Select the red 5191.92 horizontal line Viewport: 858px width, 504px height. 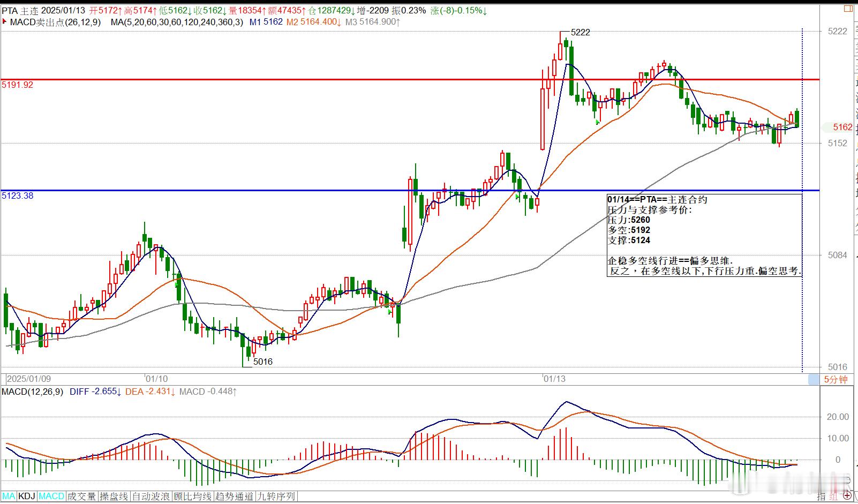[x=410, y=79]
